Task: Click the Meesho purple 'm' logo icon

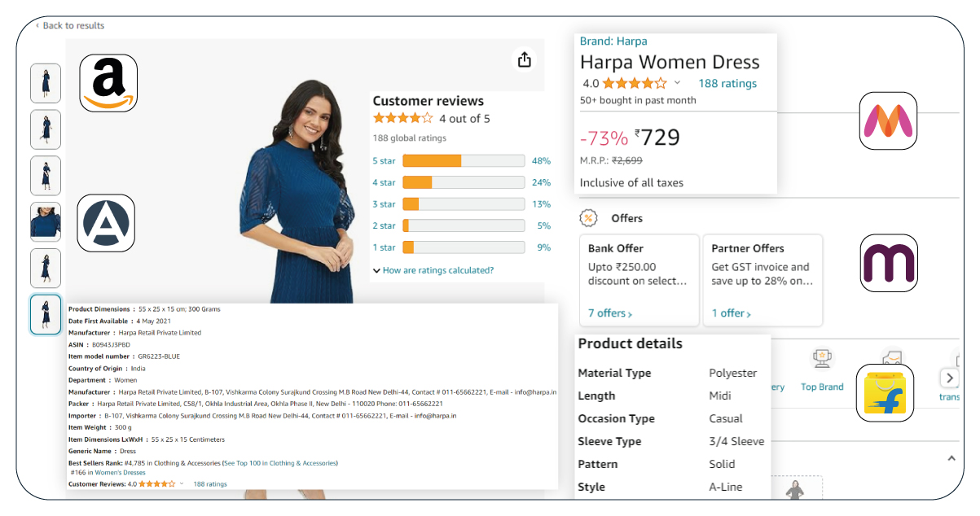Action: tap(889, 264)
